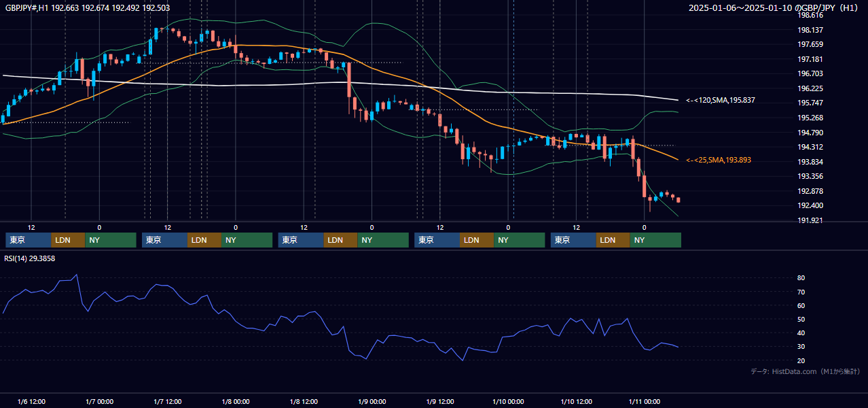868x408 pixels.
Task: Select the 192.400 price axis label
Action: click(810, 205)
